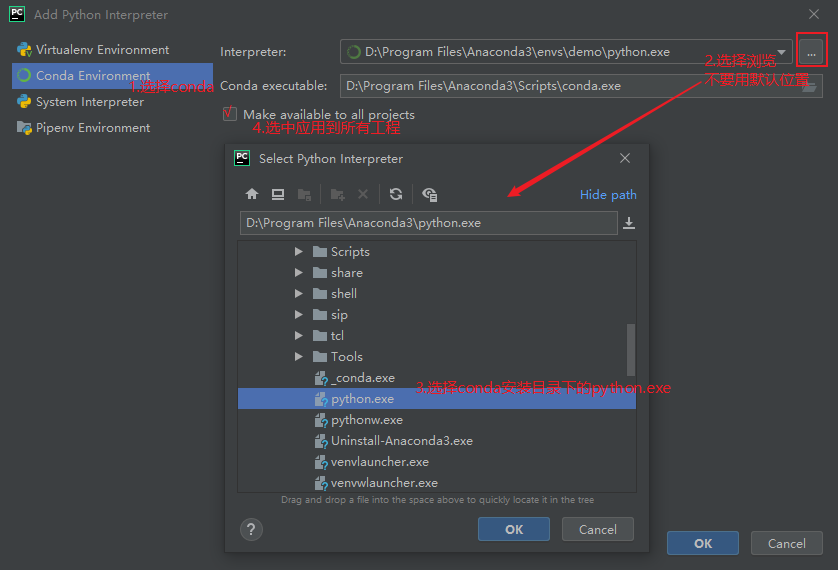This screenshot has height=570, width=838.
Task: Refresh the file tree
Action: point(396,194)
